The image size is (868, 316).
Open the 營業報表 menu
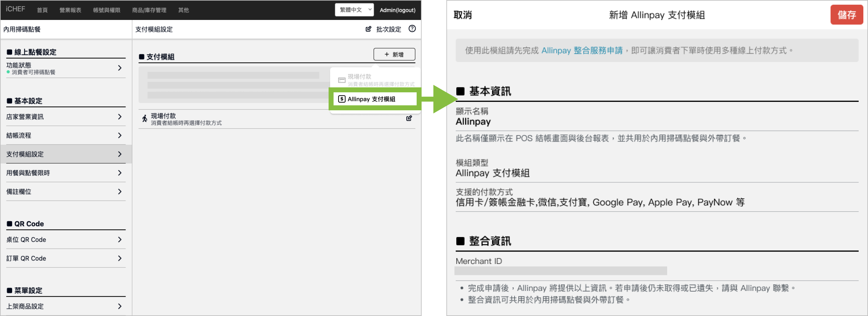click(70, 10)
